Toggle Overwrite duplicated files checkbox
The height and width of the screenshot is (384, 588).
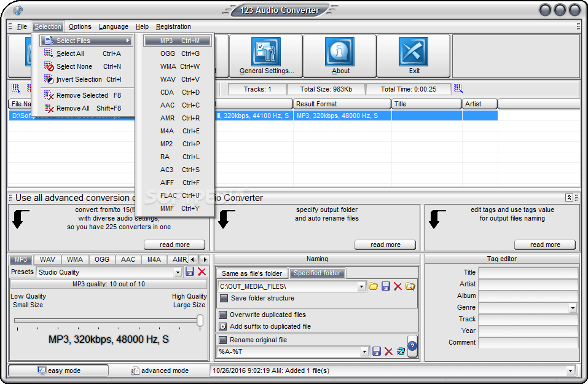point(223,315)
